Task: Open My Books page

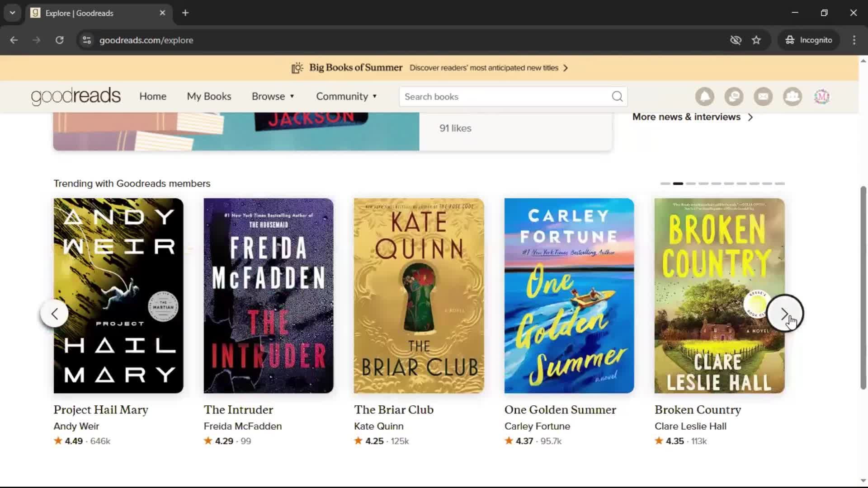Action: (x=209, y=96)
